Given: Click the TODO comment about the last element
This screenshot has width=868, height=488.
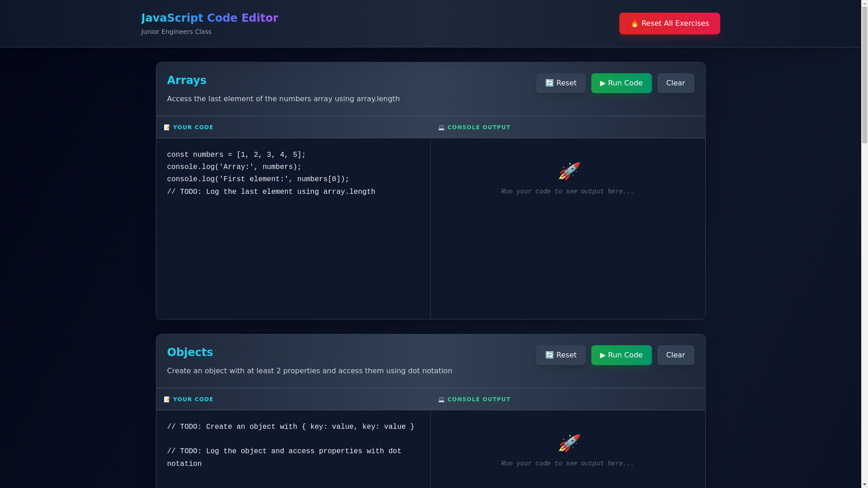Looking at the screenshot, I should [271, 192].
